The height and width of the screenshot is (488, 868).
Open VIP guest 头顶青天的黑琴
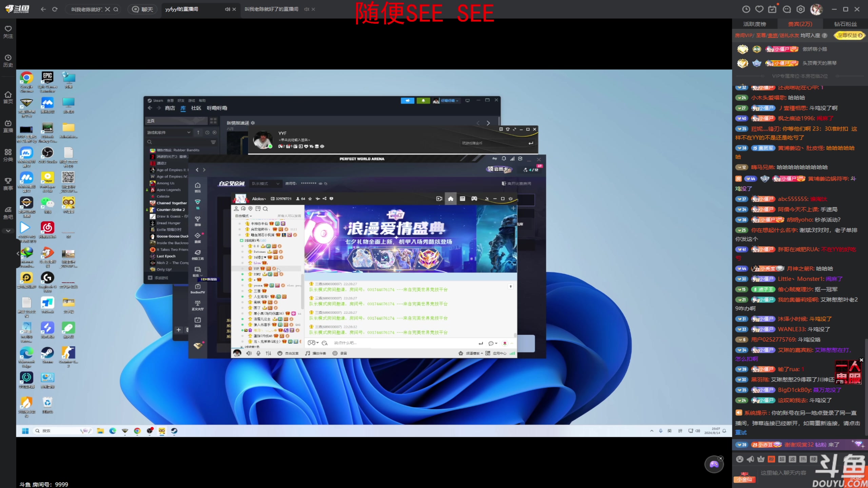(x=819, y=63)
